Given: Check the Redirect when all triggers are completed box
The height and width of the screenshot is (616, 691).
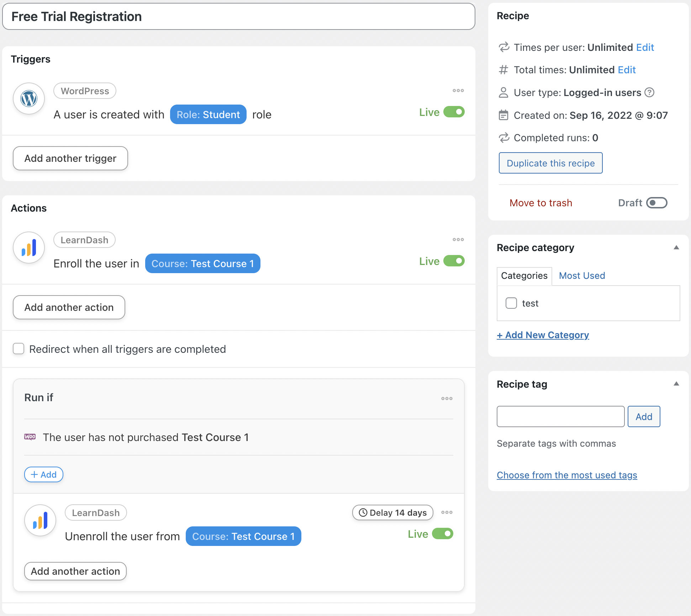Looking at the screenshot, I should pyautogui.click(x=18, y=349).
